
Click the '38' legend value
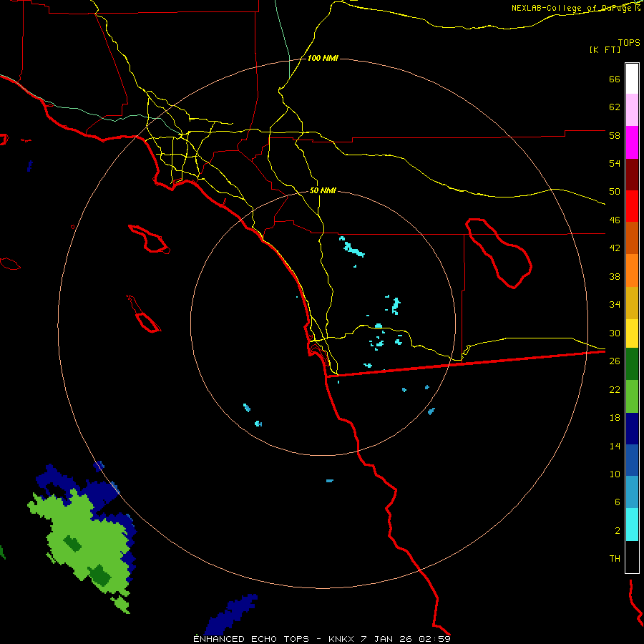(x=615, y=276)
